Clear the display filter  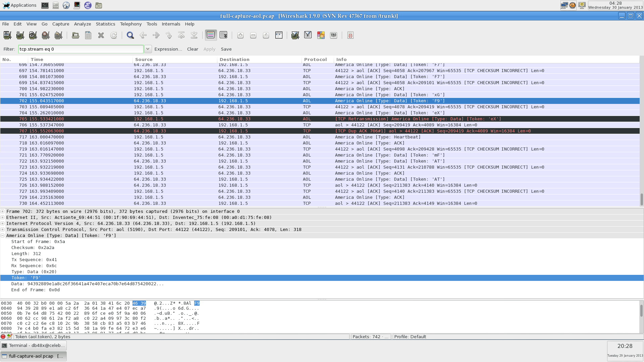pos(193,49)
